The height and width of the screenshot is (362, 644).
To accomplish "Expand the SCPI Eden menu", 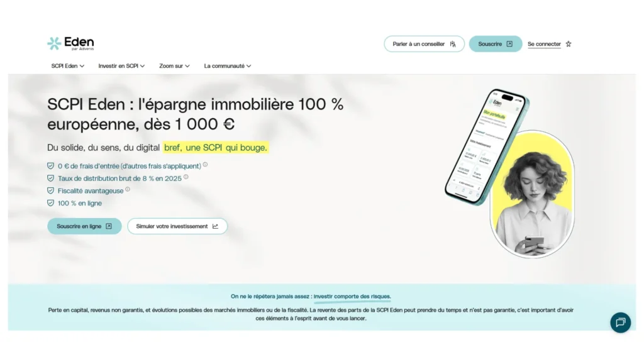I will point(67,65).
